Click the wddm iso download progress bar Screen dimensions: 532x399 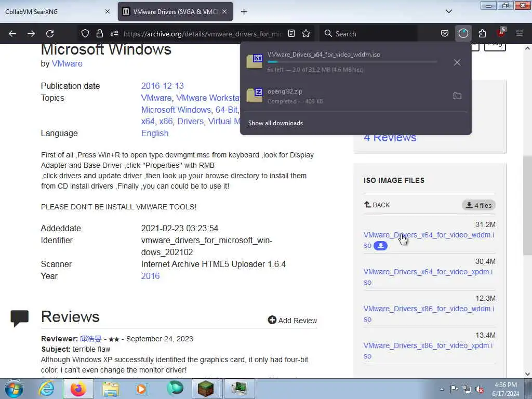click(x=352, y=62)
